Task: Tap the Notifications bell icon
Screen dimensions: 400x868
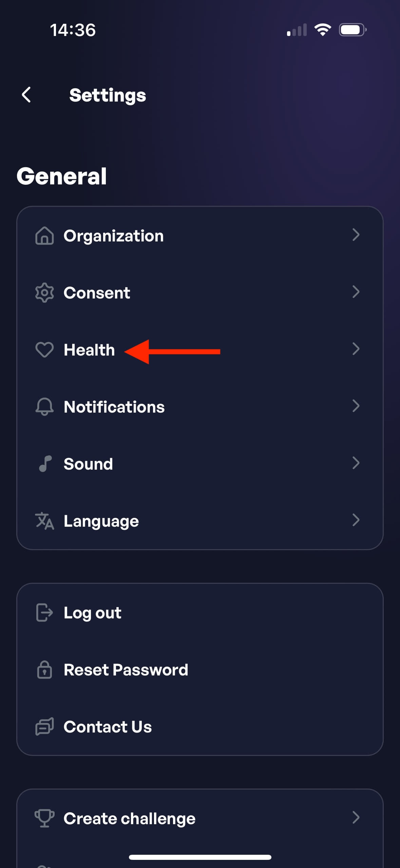Action: click(x=44, y=406)
